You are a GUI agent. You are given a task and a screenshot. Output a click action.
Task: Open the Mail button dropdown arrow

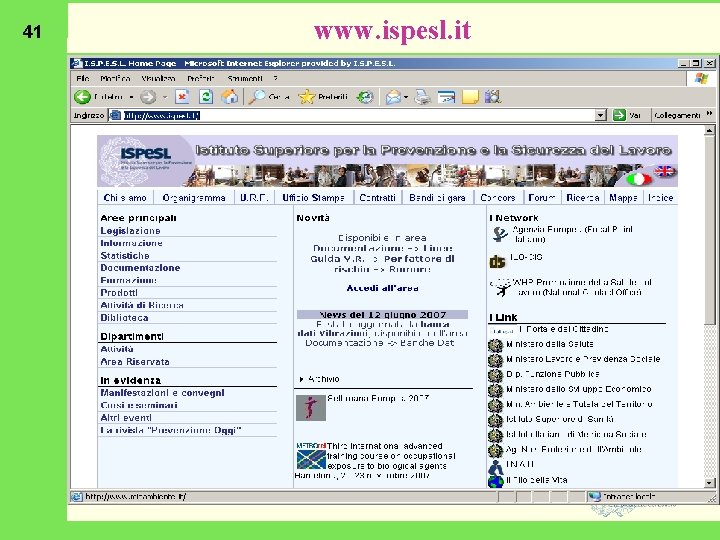[x=406, y=97]
